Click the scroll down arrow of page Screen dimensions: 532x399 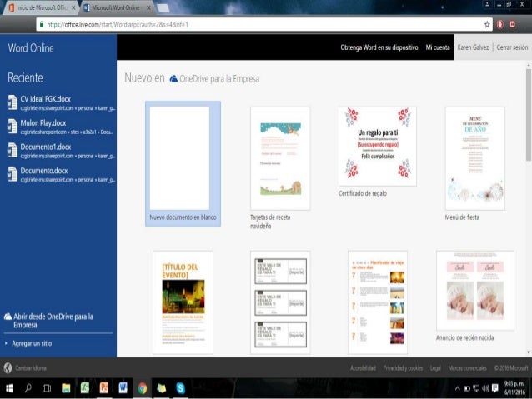pos(529,352)
